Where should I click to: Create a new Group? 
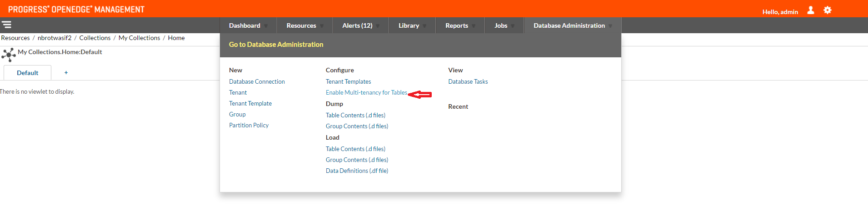(x=237, y=114)
